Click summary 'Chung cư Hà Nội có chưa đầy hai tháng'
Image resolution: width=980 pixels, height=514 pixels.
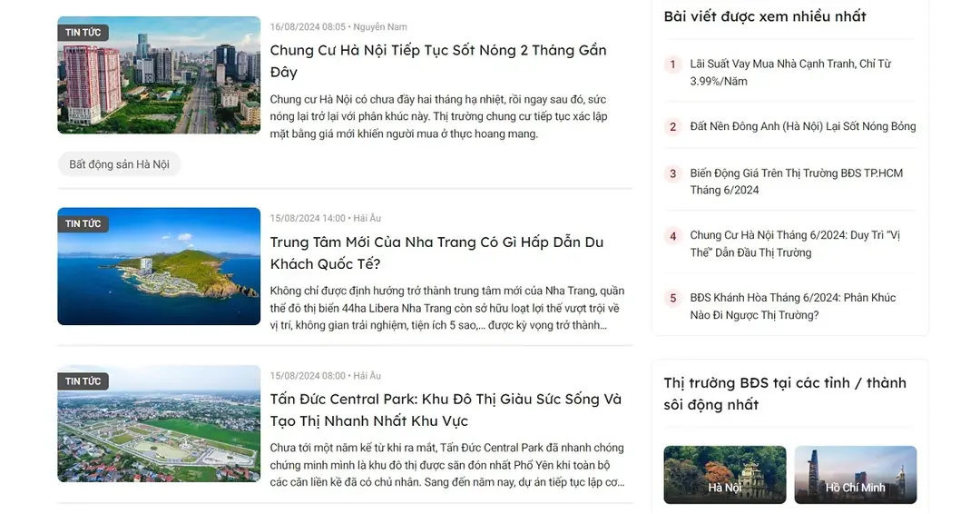[439, 116]
